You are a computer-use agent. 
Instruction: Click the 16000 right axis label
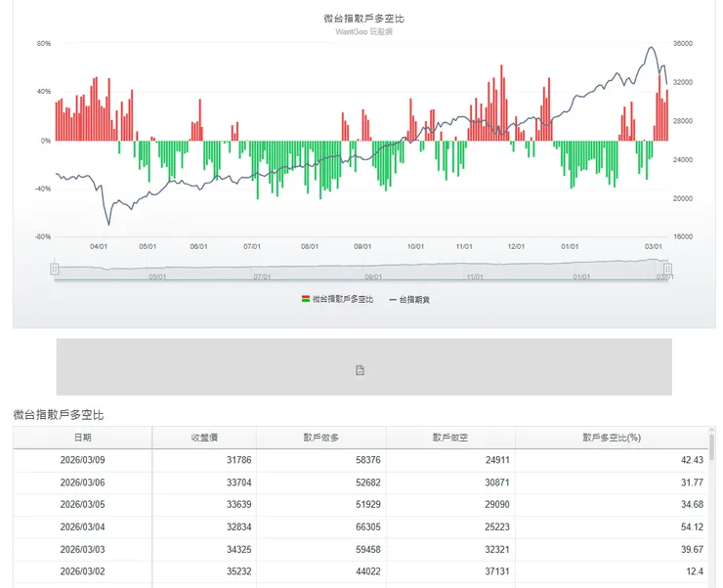point(683,236)
